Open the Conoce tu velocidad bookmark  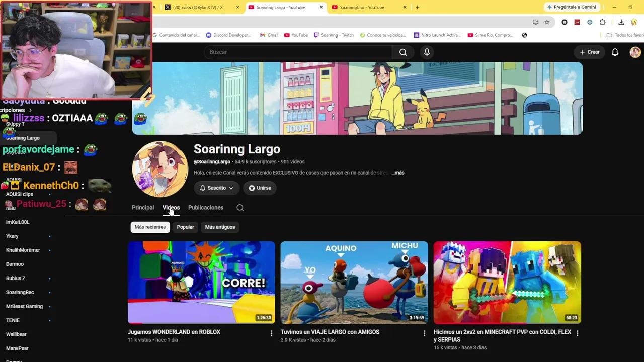coord(382,35)
